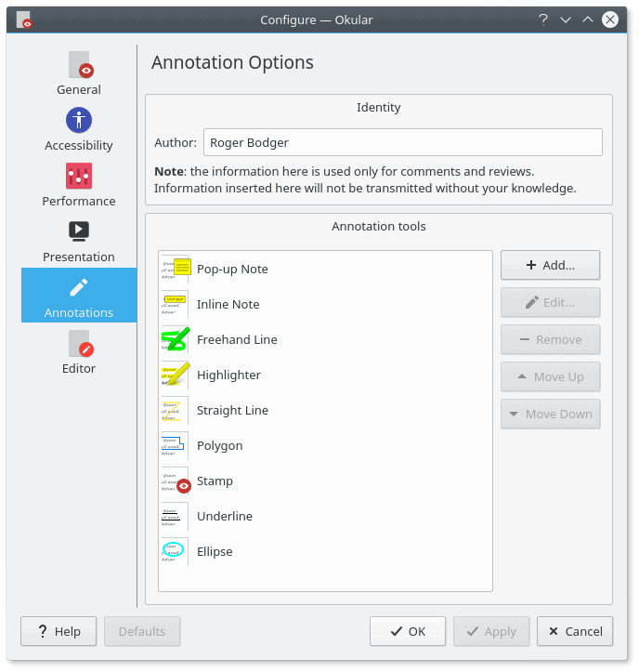Click the title bar help question mark
639x672 pixels.
point(543,20)
